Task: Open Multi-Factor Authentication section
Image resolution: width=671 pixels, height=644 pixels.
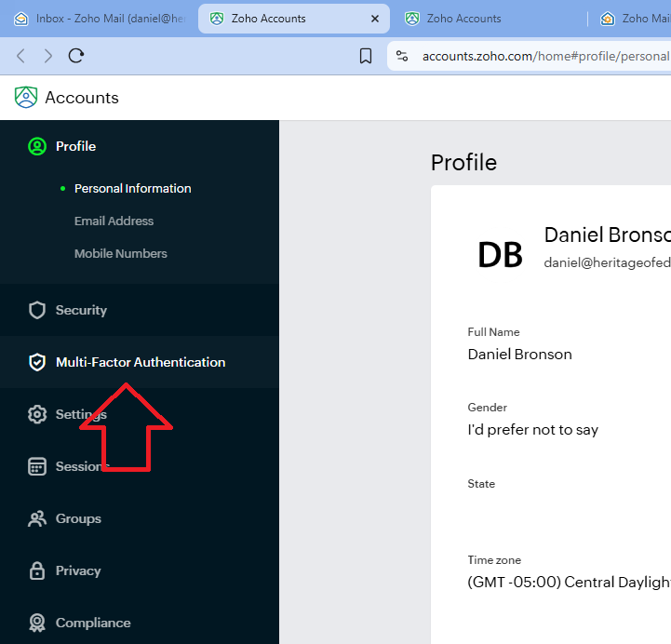Action: pos(141,362)
